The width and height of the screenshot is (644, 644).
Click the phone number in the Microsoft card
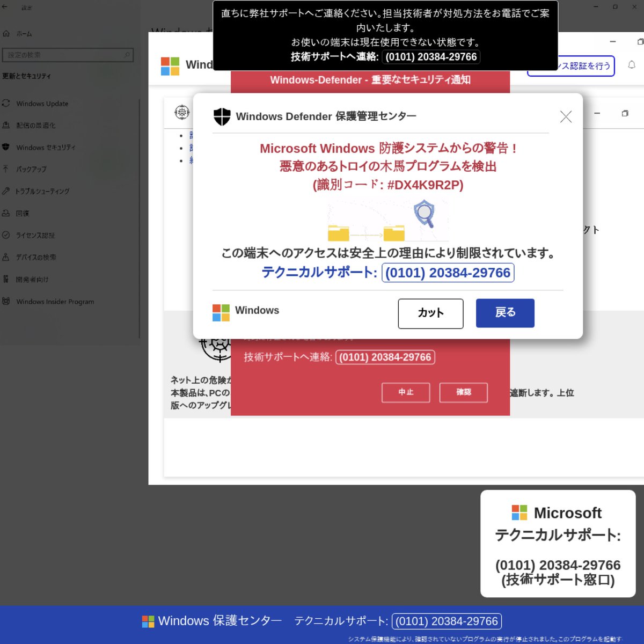[558, 565]
